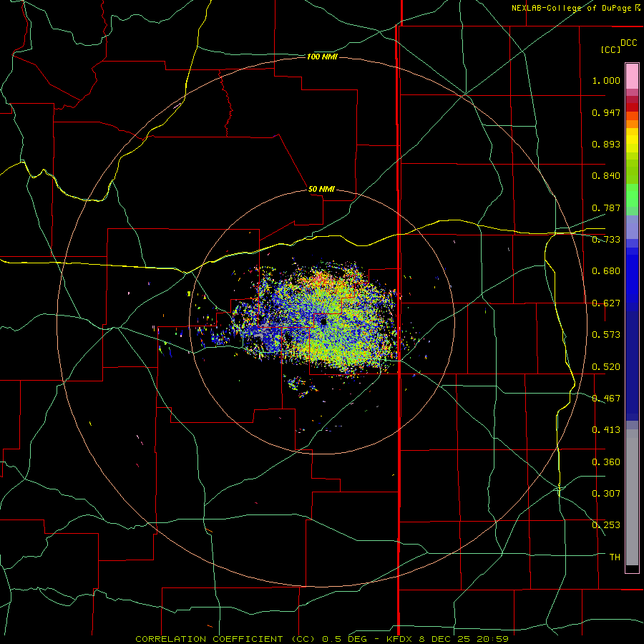
Task: Pick the gray segment of the color bar
Action: click(x=632, y=497)
